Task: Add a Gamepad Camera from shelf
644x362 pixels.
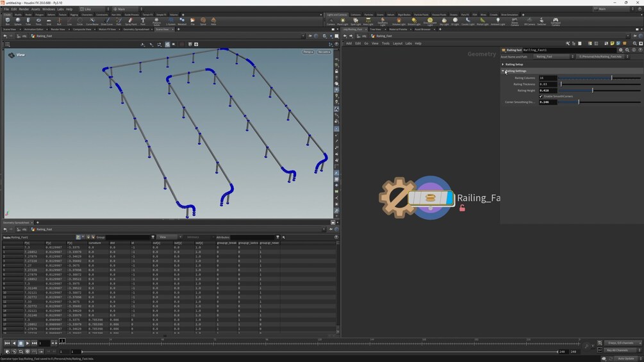Action: [556, 22]
